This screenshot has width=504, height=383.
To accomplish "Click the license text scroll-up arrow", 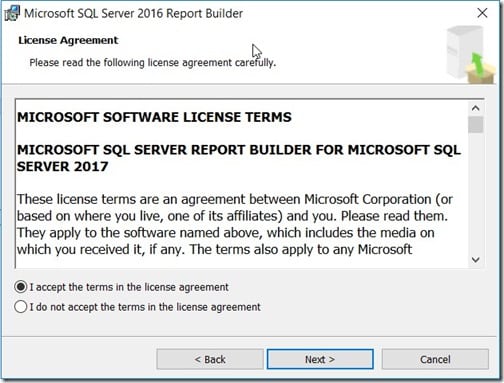I will coord(476,108).
